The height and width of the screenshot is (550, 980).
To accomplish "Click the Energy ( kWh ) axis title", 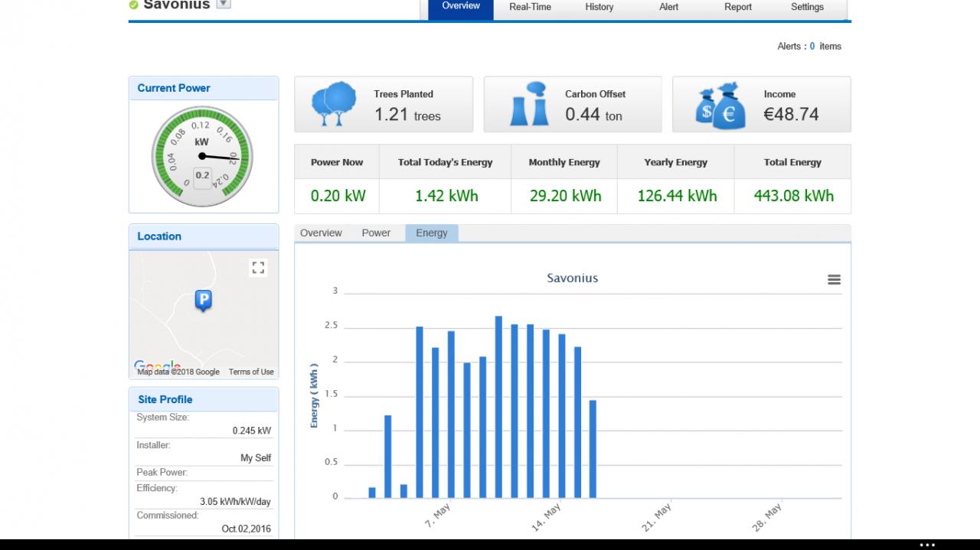I will point(314,395).
